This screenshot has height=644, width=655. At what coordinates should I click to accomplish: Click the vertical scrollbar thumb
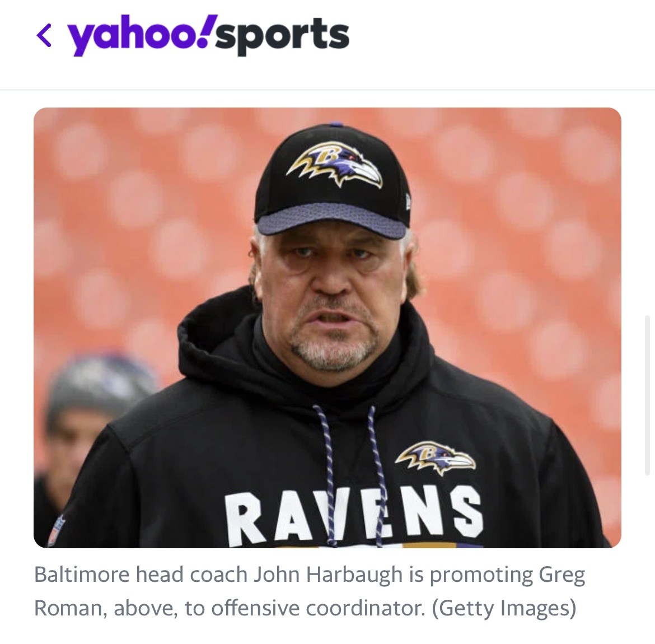(648, 395)
